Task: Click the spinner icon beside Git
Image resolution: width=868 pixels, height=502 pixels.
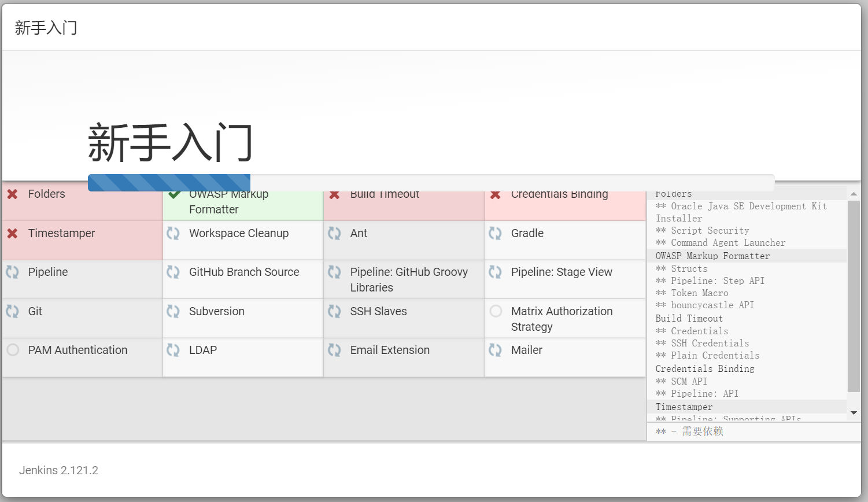Action: click(x=12, y=311)
